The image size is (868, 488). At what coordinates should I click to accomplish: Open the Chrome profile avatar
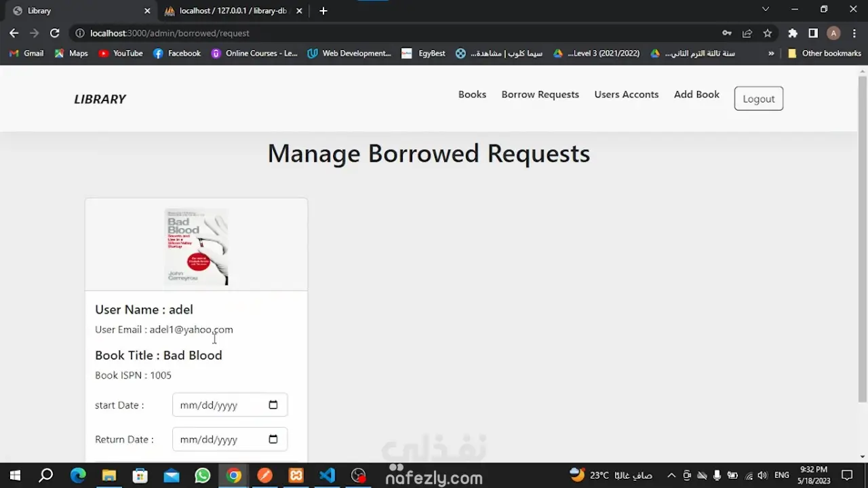(834, 33)
